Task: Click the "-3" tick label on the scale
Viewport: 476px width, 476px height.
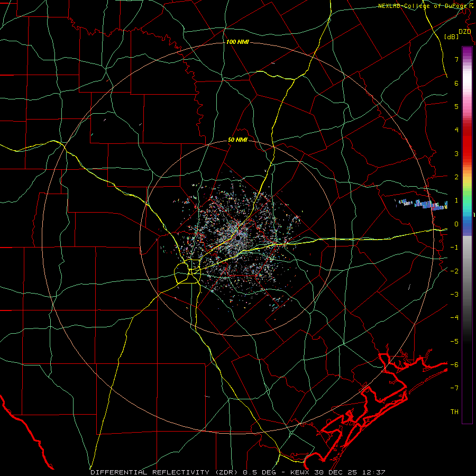Action: point(454,295)
